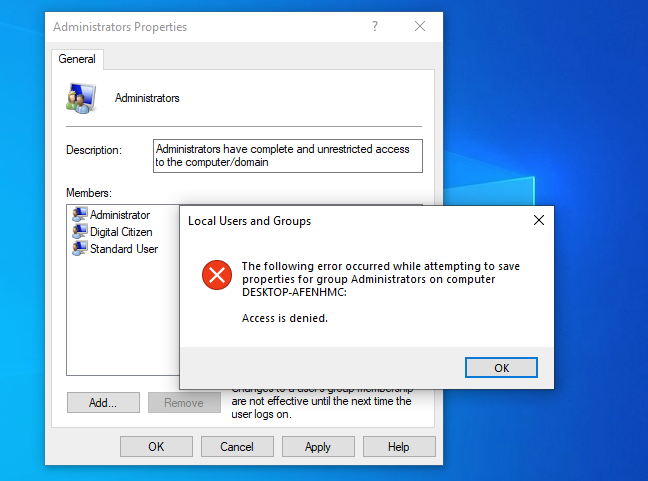Select the Administrator member icon
This screenshot has width=648, height=481.
pyautogui.click(x=80, y=215)
